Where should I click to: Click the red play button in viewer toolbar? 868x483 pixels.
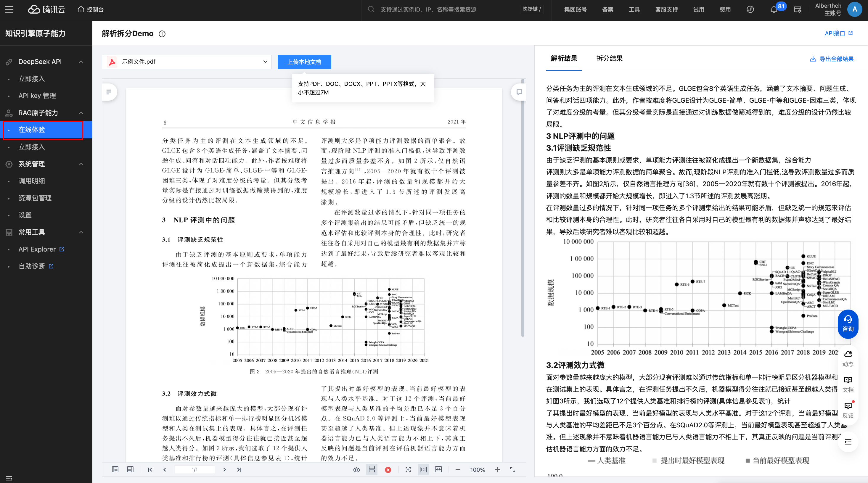point(388,469)
